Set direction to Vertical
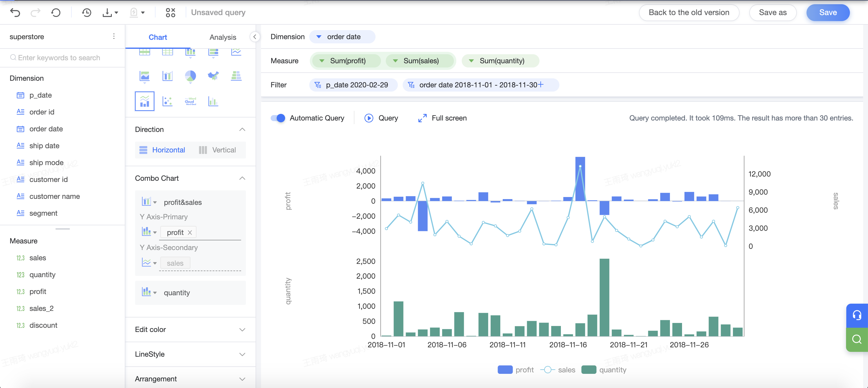 pos(217,150)
